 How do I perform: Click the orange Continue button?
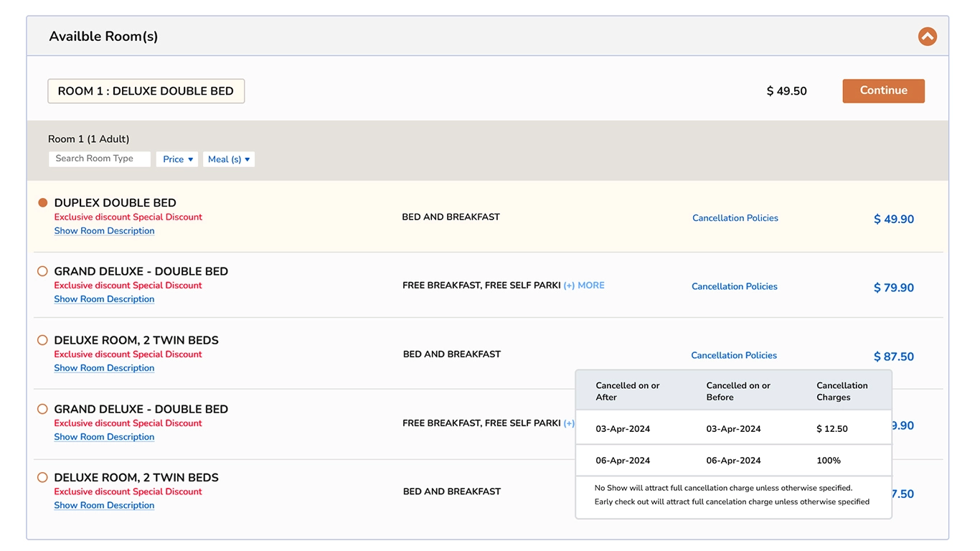click(x=883, y=91)
